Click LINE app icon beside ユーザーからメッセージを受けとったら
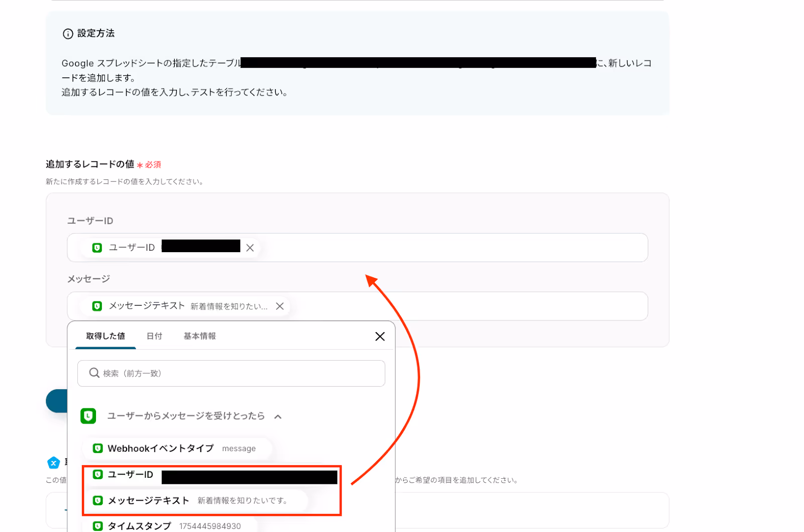 (88, 416)
